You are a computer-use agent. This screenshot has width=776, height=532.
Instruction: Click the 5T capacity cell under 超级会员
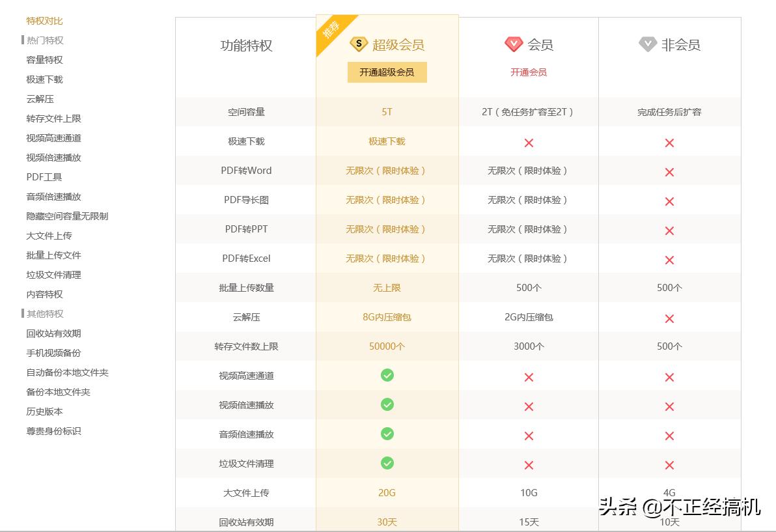[x=387, y=112]
